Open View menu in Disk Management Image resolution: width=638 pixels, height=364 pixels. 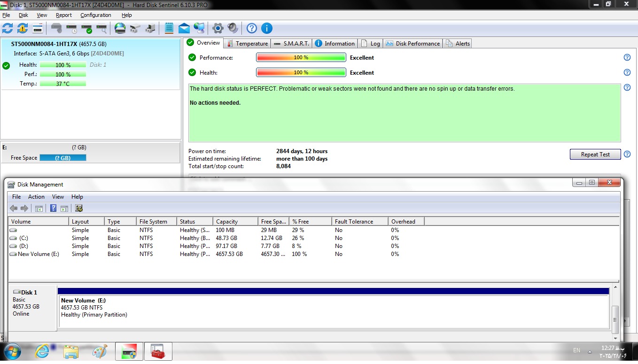[x=58, y=197]
